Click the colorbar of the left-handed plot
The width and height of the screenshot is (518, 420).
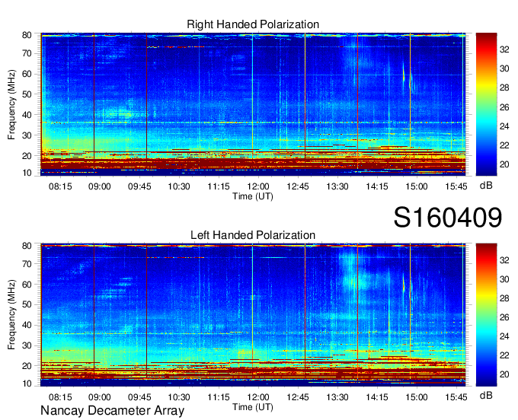(486, 315)
